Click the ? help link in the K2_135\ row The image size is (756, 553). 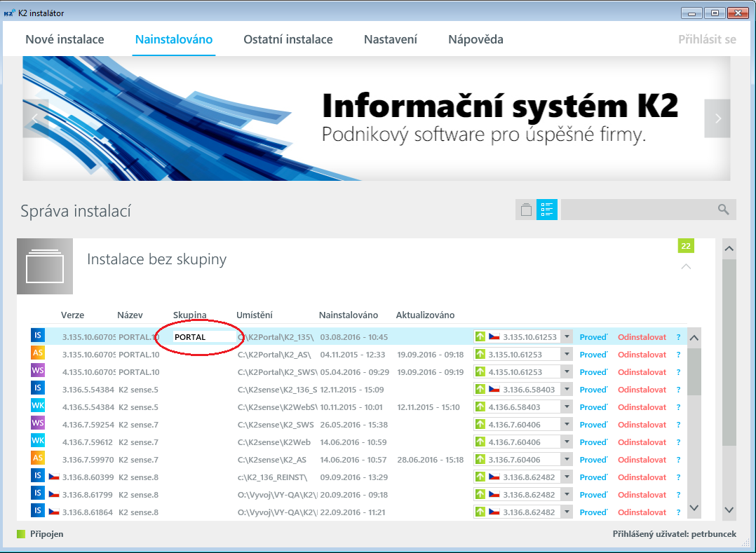point(678,337)
